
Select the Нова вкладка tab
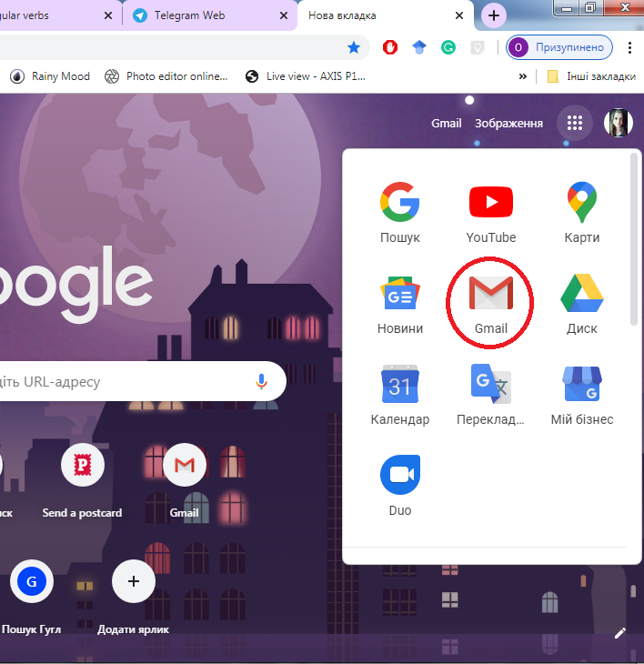[386, 15]
